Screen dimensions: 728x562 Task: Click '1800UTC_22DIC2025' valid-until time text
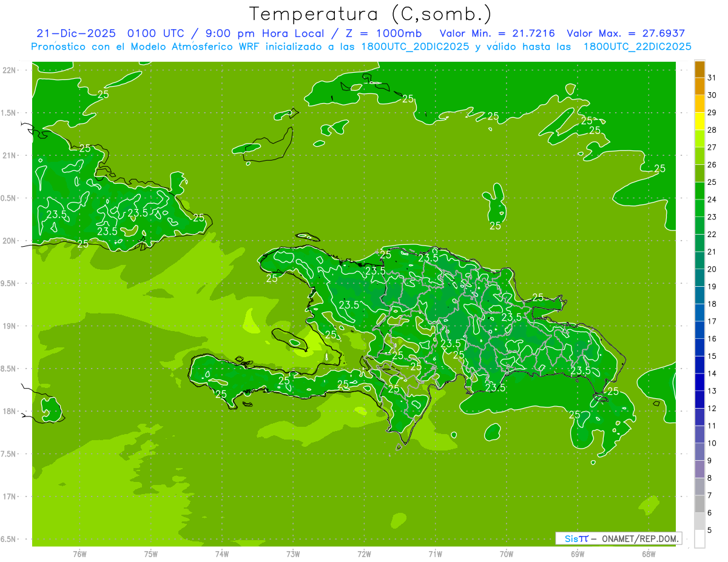637,47
